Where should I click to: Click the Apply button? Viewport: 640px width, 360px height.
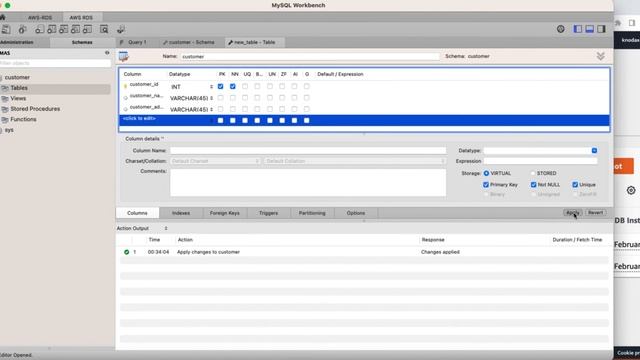(x=572, y=213)
